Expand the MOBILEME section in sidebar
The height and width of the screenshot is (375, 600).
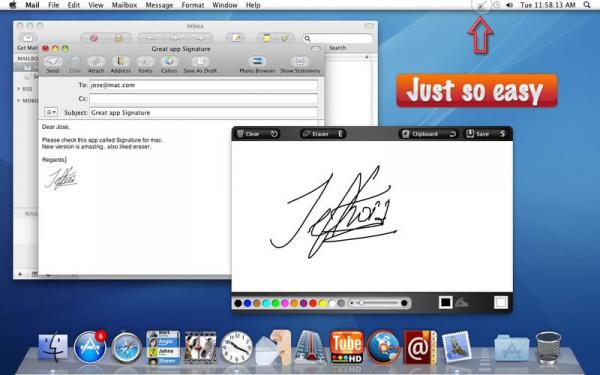click(x=19, y=101)
